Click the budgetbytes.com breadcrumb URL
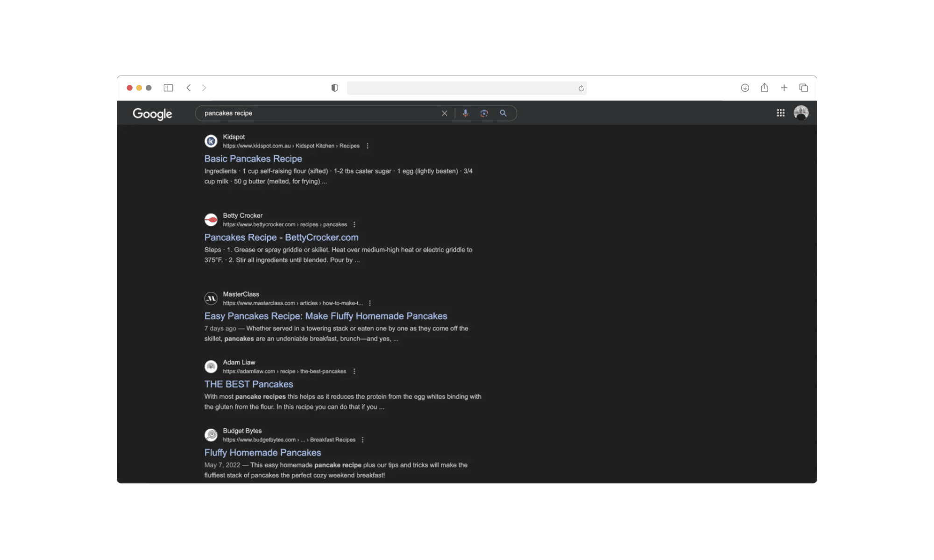This screenshot has width=934, height=560. (x=289, y=440)
